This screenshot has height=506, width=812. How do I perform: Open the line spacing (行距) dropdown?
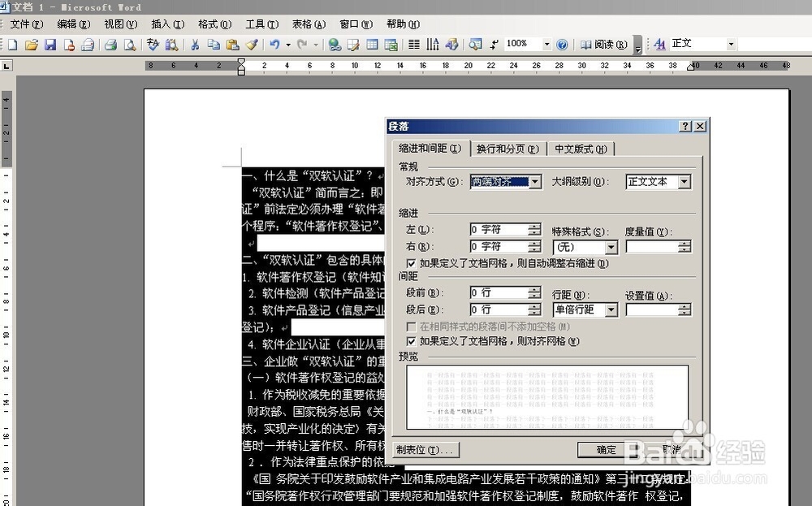(x=611, y=309)
